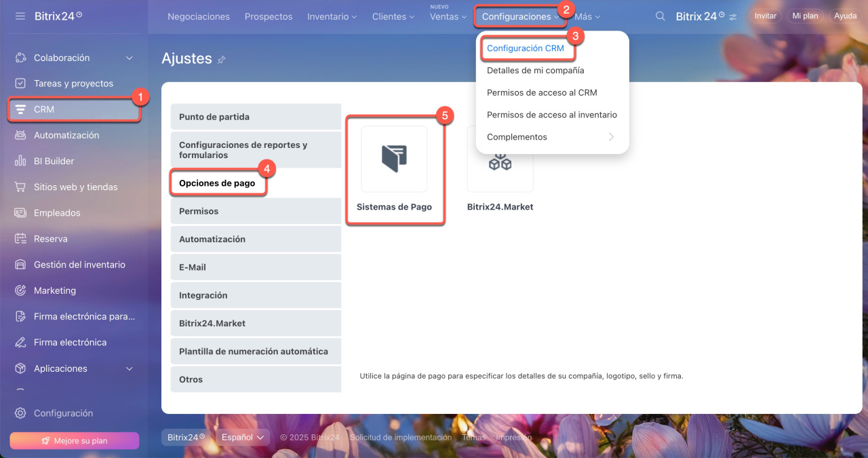Click the Bitrix24 logo in the sidebar header

(58, 15)
